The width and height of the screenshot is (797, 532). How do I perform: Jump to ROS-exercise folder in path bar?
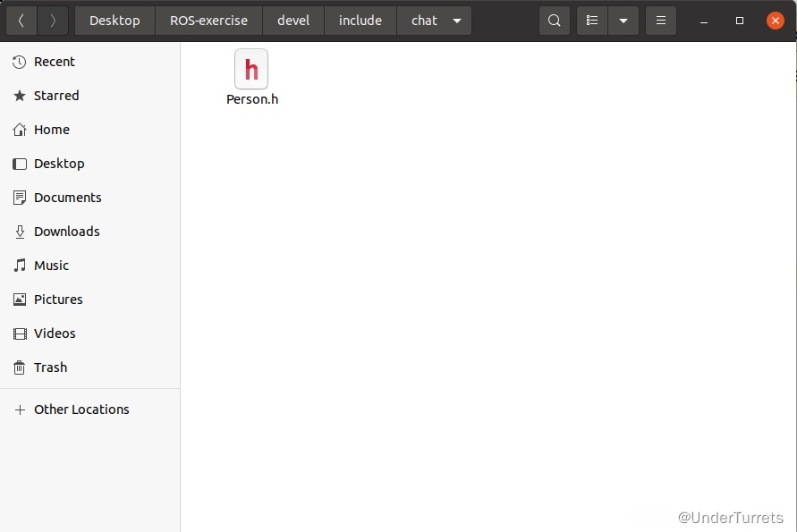(x=208, y=21)
